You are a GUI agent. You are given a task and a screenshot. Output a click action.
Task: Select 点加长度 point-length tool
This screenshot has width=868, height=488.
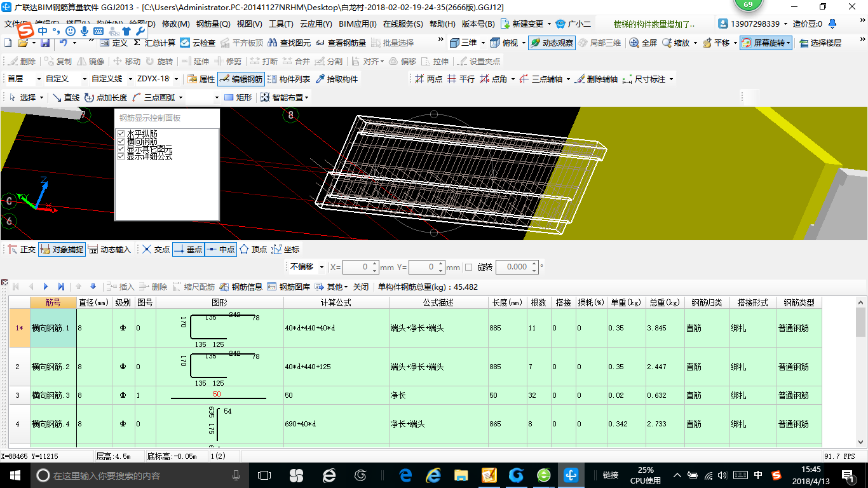[105, 98]
